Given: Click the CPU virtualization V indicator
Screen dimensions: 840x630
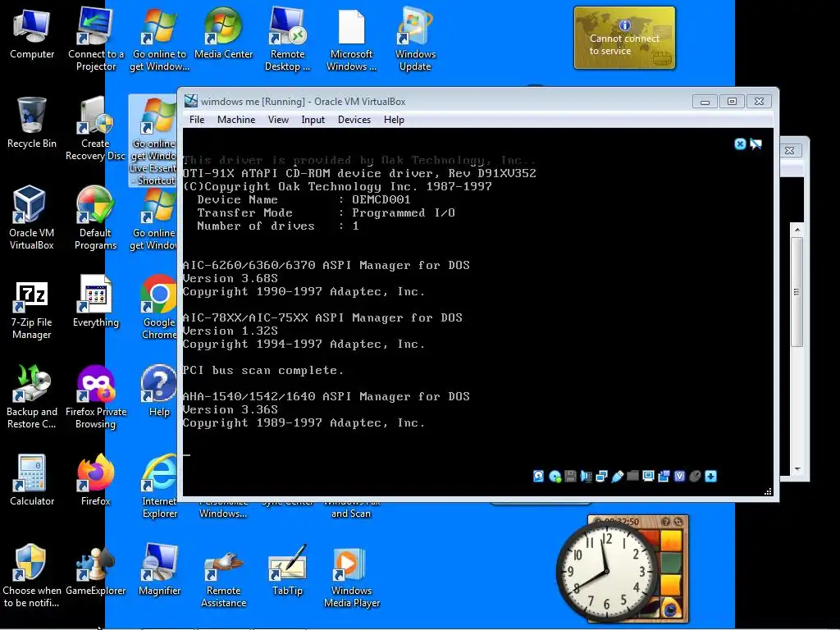Looking at the screenshot, I should pyautogui.click(x=679, y=477).
